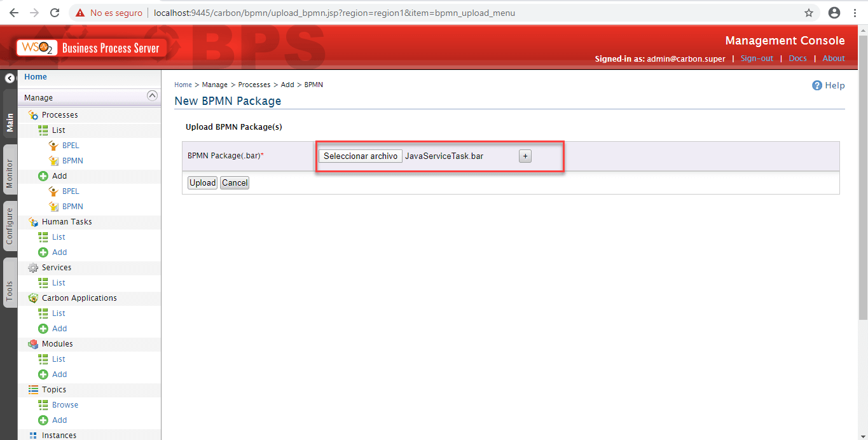Click the Human Tasks icon

pos(31,222)
